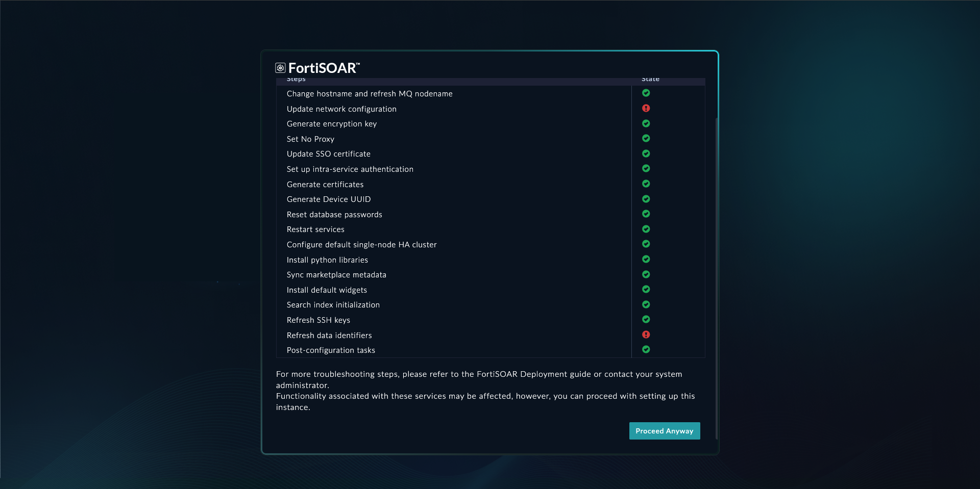Click the green check for Install python libraries

[x=646, y=259]
